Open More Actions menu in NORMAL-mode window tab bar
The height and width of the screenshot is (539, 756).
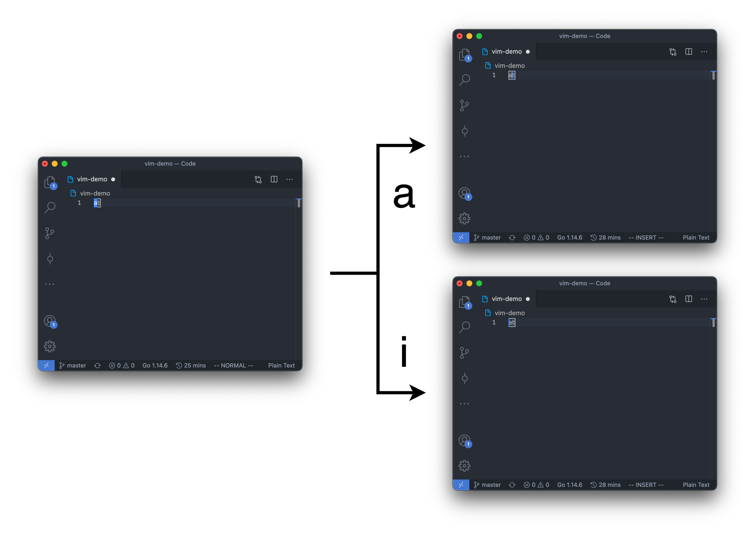(289, 180)
